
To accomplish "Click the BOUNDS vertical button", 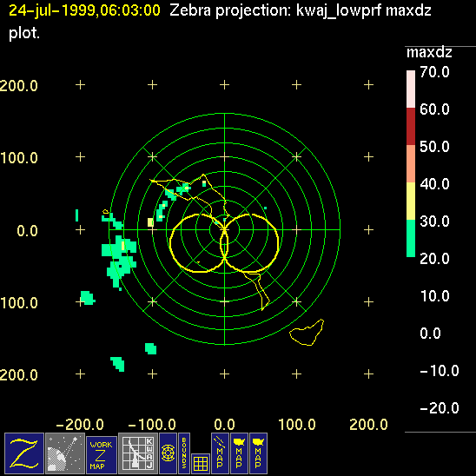I will (x=184, y=453).
